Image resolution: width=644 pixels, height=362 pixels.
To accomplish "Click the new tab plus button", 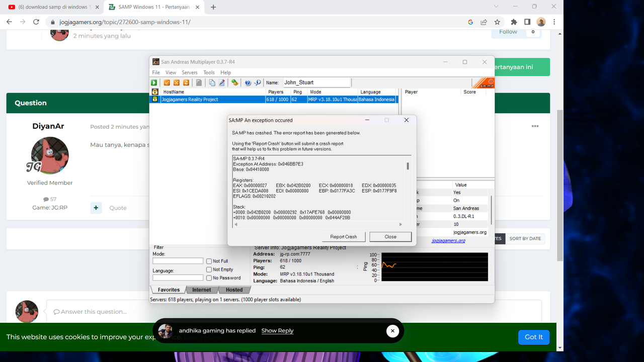I will coord(214,7).
